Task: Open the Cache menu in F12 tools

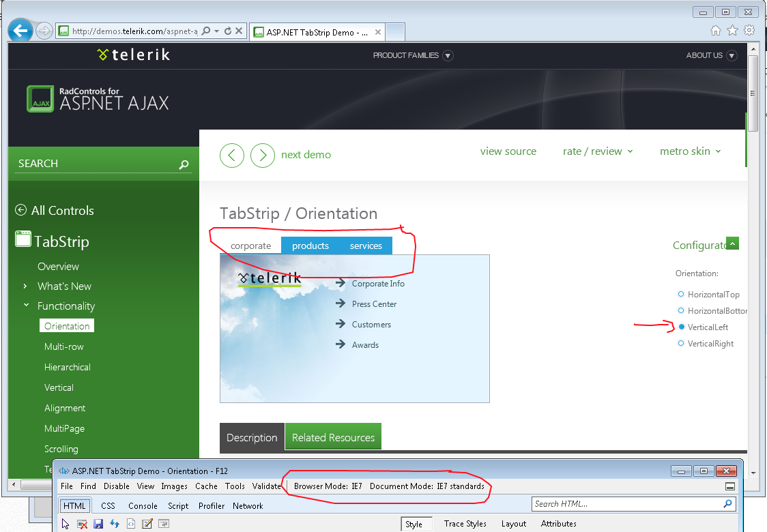Action: pos(206,486)
